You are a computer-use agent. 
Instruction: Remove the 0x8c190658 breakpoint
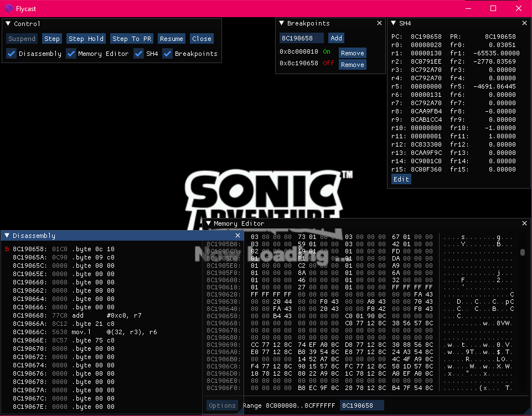click(x=352, y=65)
